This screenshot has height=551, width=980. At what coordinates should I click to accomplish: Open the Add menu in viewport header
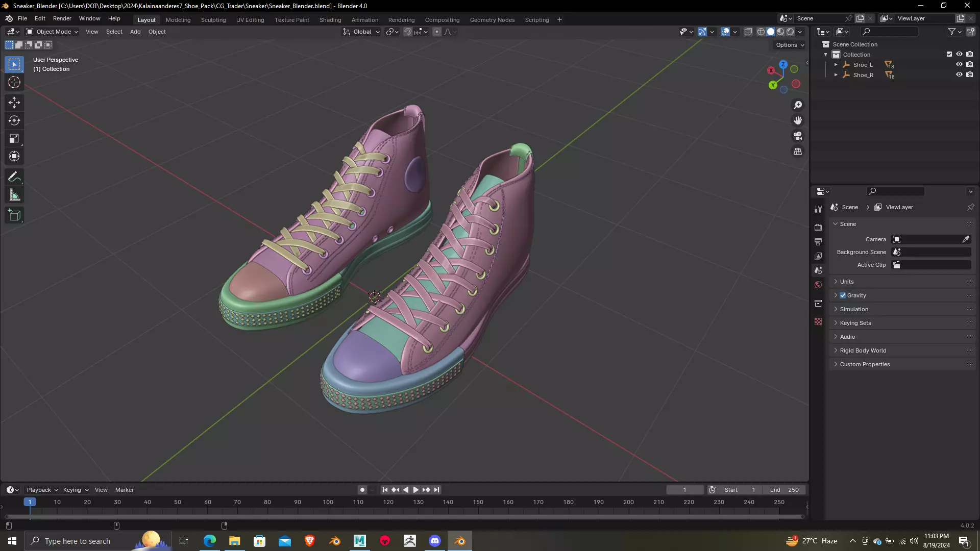[135, 32]
